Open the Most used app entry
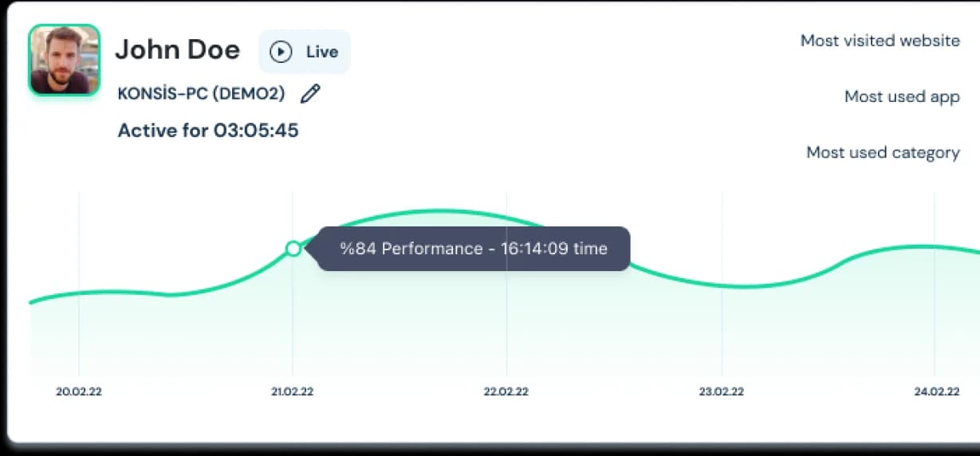This screenshot has width=980, height=456. point(902,96)
